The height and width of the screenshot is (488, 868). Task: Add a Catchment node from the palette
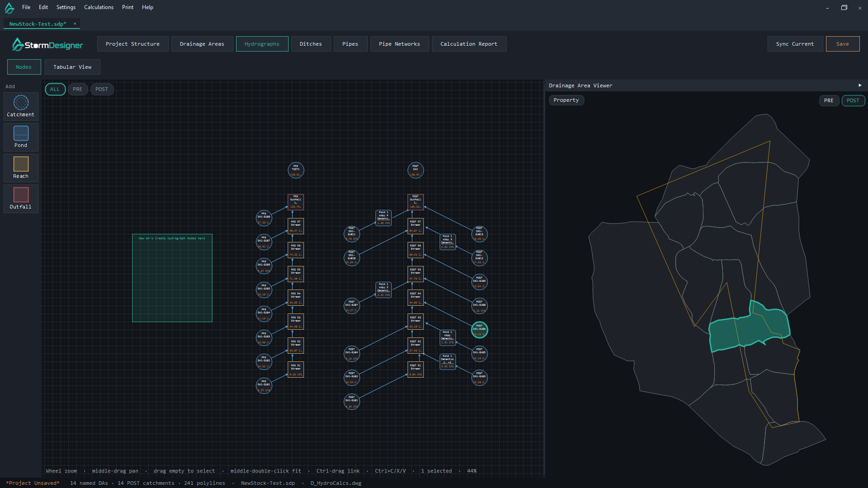point(21,106)
